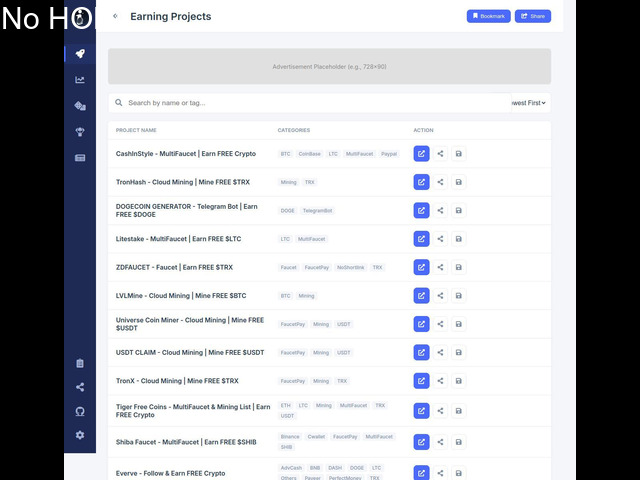Focus the Search by name or tag field
Image resolution: width=640 pixels, height=480 pixels.
[x=310, y=103]
